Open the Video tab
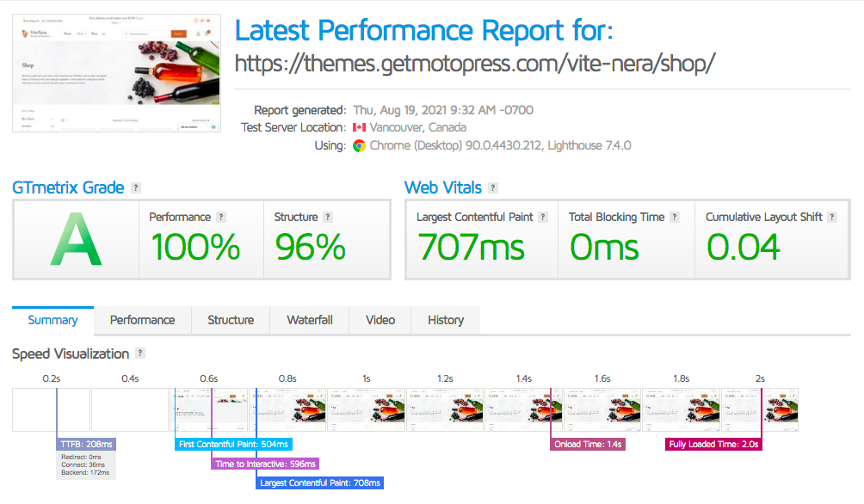 tap(380, 320)
